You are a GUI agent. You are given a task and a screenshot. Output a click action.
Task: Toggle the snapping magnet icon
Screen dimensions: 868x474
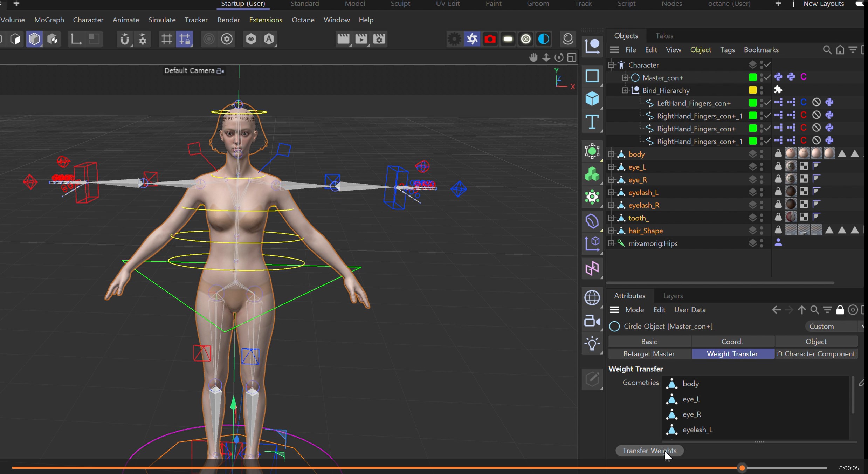click(x=124, y=39)
